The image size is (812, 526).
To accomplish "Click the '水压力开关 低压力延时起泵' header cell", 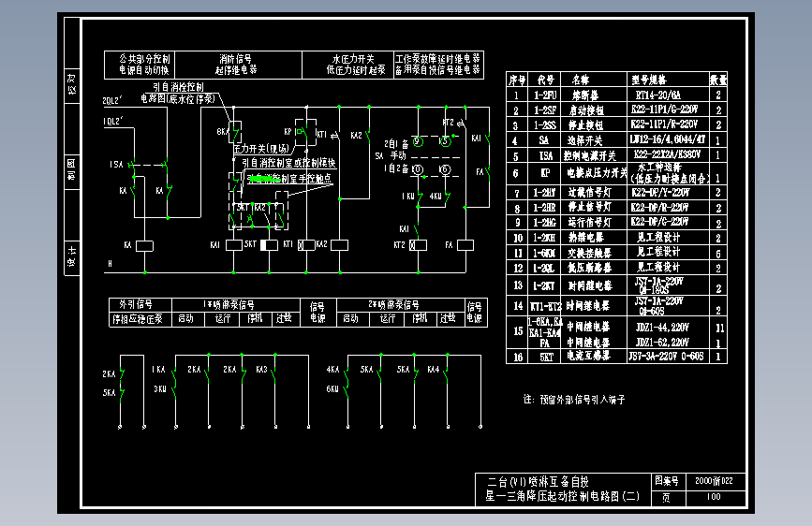I will click(x=348, y=65).
